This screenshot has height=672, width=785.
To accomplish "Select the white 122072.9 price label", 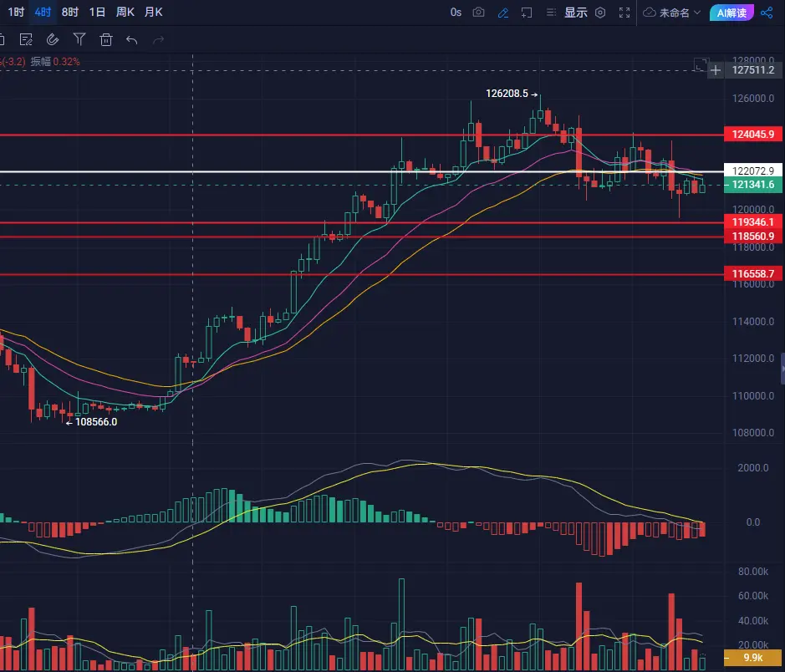I will [x=753, y=171].
